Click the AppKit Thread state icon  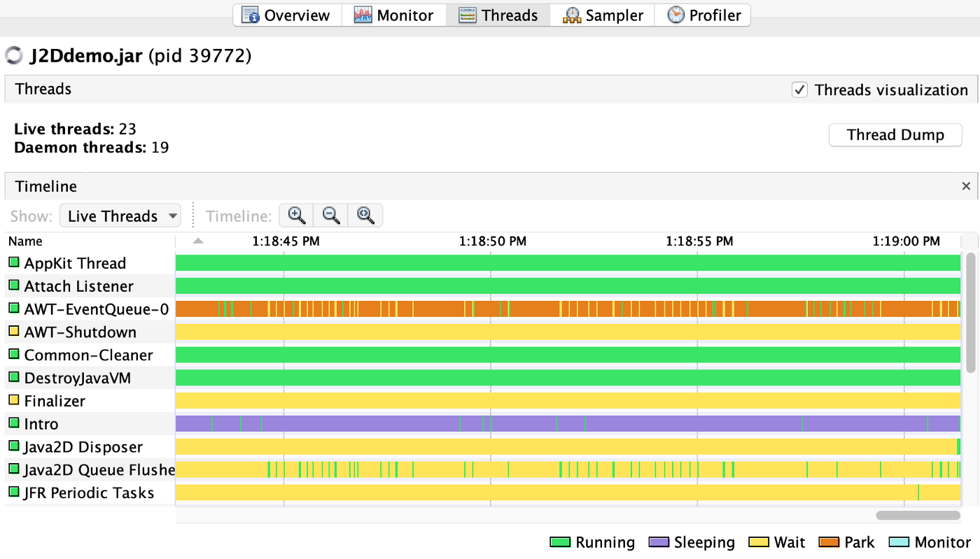coord(13,263)
